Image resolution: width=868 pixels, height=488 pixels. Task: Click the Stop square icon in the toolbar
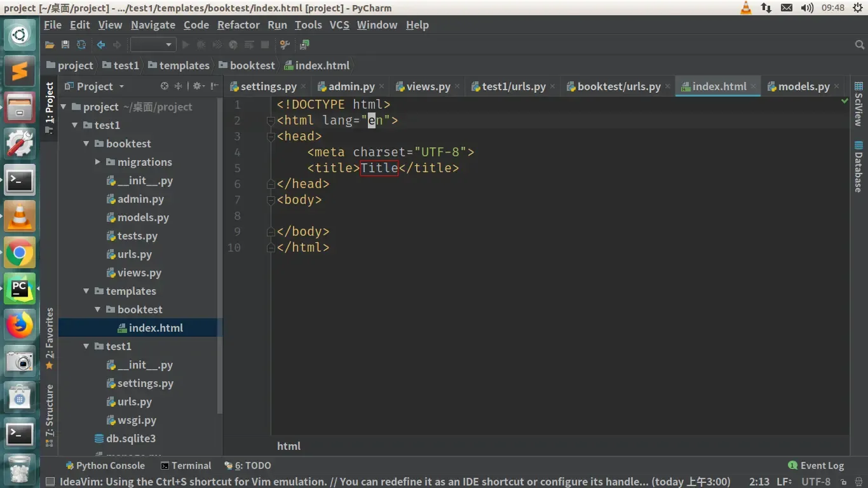265,45
